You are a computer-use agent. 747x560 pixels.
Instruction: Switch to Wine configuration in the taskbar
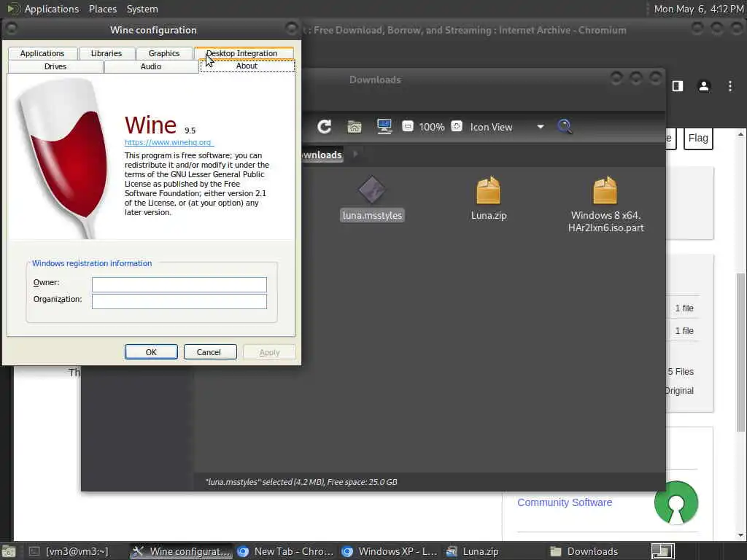(181, 551)
